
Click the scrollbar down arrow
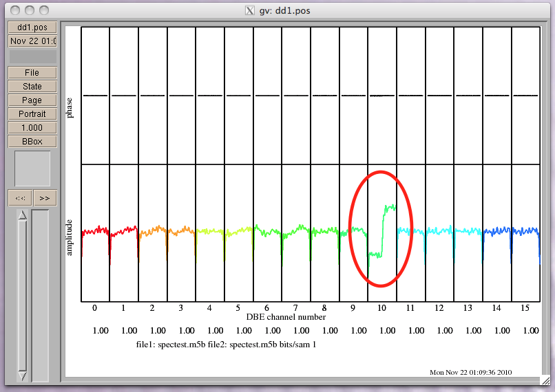coord(22,376)
